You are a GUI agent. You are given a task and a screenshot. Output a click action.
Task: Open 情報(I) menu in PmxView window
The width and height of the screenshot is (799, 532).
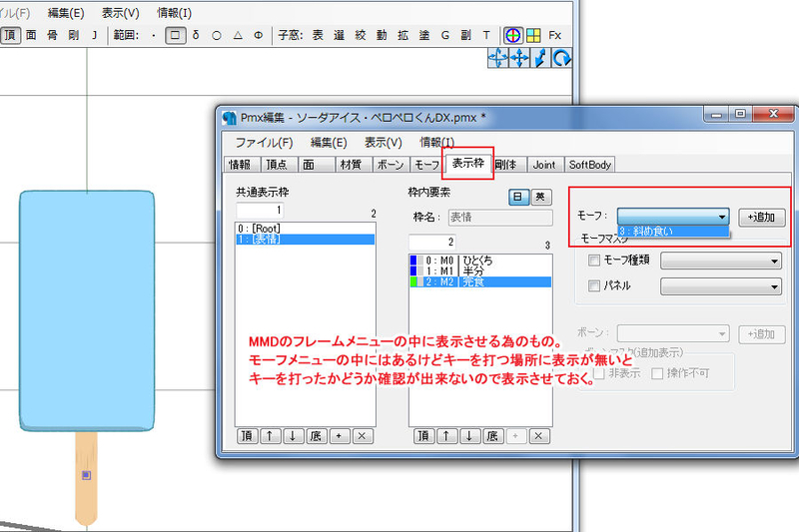tap(174, 13)
